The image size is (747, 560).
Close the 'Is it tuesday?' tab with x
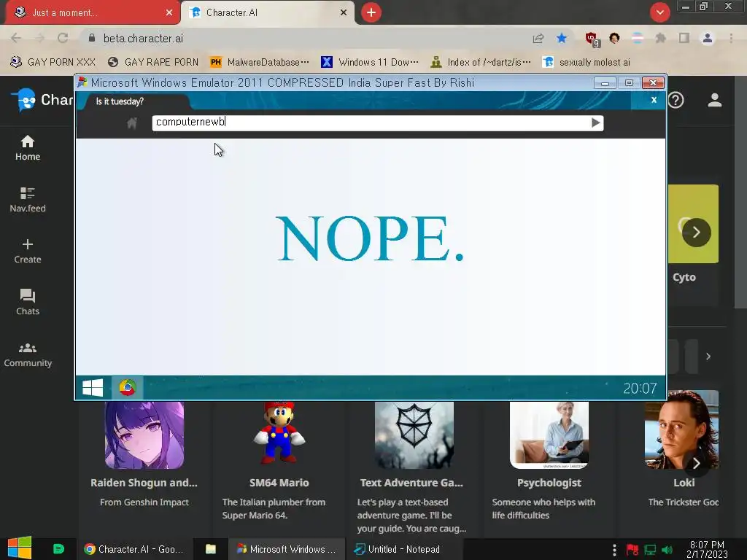click(x=654, y=100)
